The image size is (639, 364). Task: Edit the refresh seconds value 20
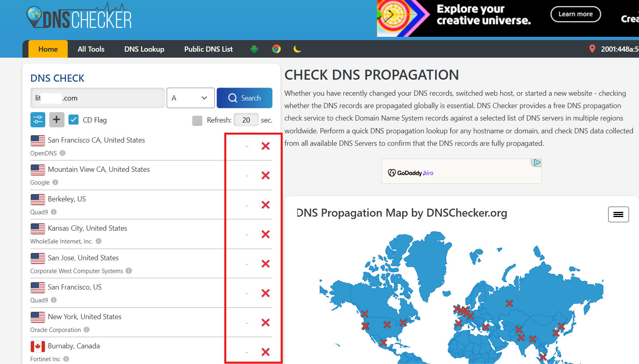pos(246,120)
